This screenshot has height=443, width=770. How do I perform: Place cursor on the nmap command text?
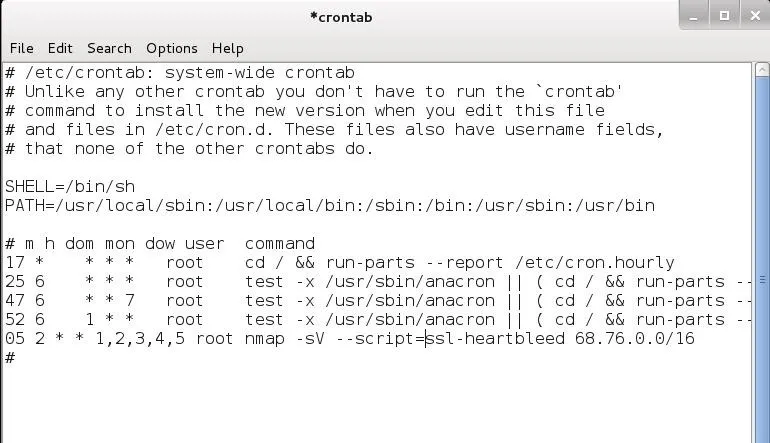click(x=264, y=339)
